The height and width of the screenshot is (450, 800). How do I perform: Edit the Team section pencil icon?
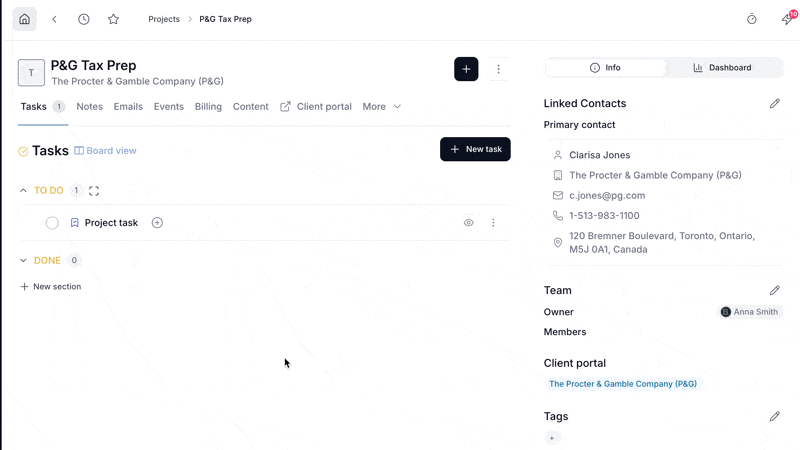click(x=774, y=290)
